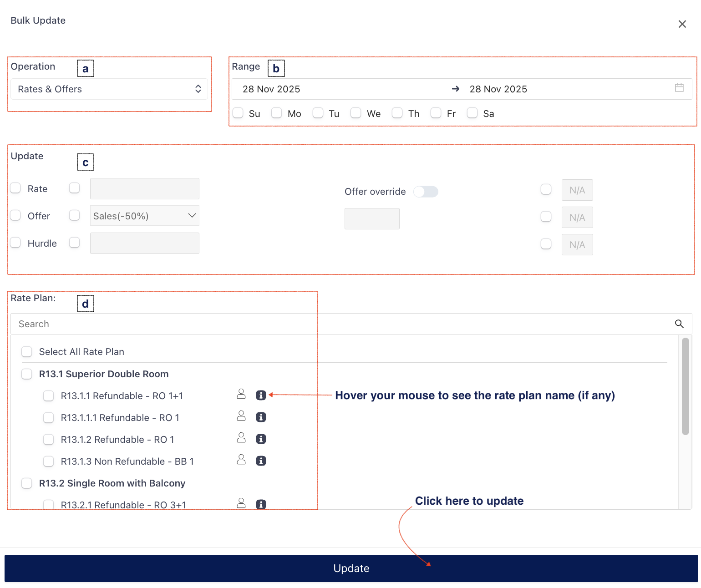Open the calendar icon in Range field
The height and width of the screenshot is (588, 701).
[x=679, y=88]
